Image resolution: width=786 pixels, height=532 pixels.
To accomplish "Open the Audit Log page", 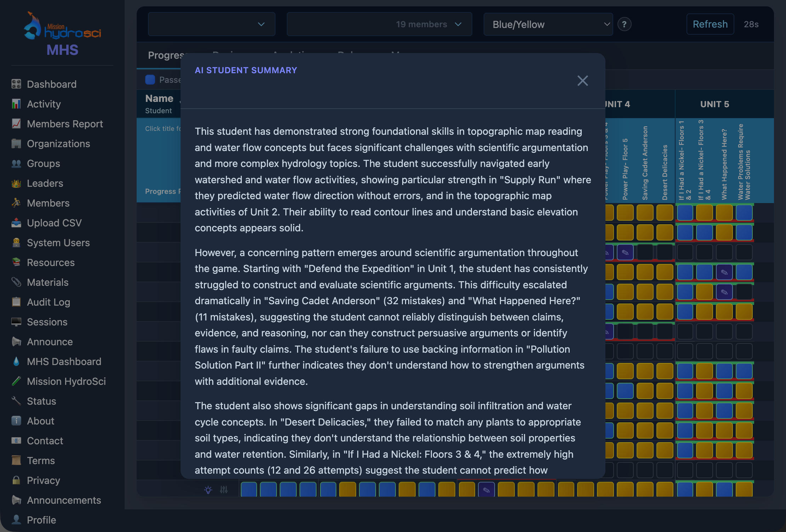I will click(49, 302).
